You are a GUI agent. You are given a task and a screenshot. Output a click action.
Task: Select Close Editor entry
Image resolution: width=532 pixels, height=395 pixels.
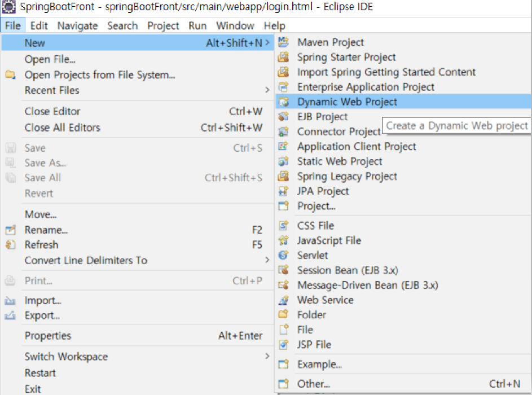point(138,111)
